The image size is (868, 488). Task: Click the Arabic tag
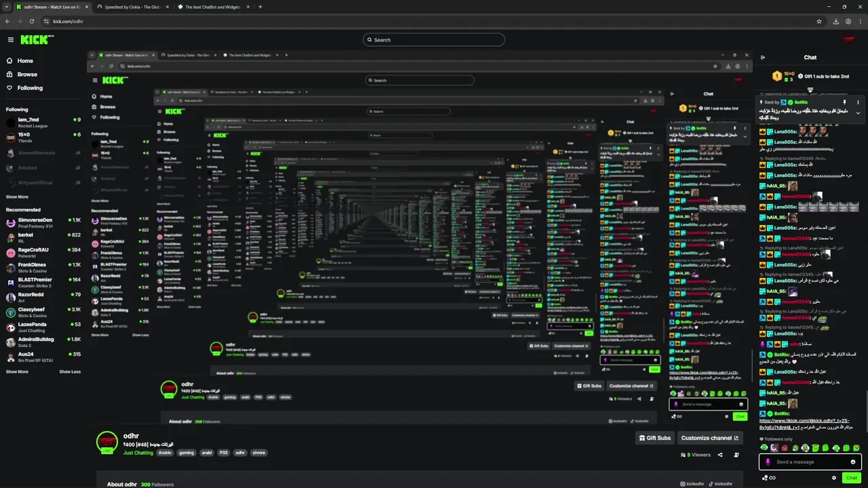coord(165,453)
